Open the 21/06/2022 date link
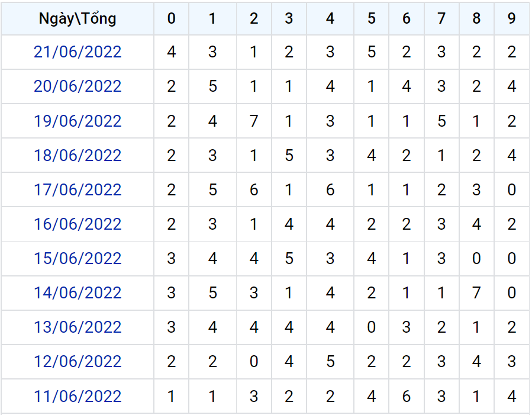Screen dimensions: 532x415 coord(78,52)
